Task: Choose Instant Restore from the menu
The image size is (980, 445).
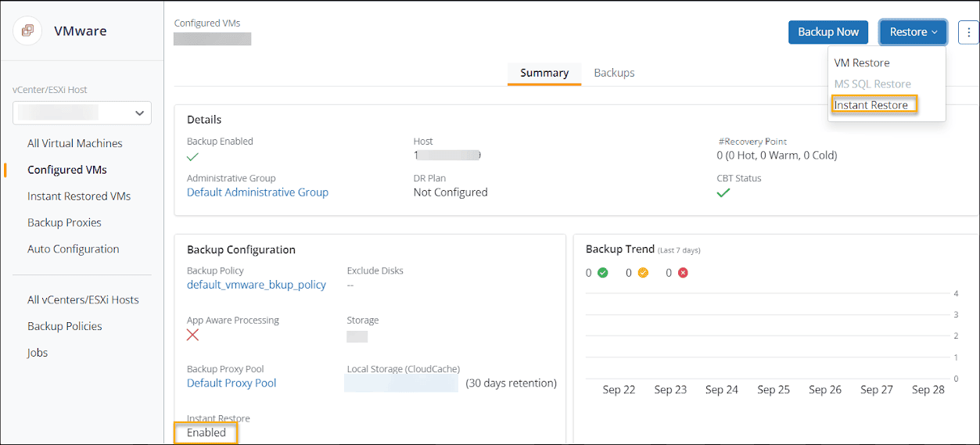Action: pos(871,105)
